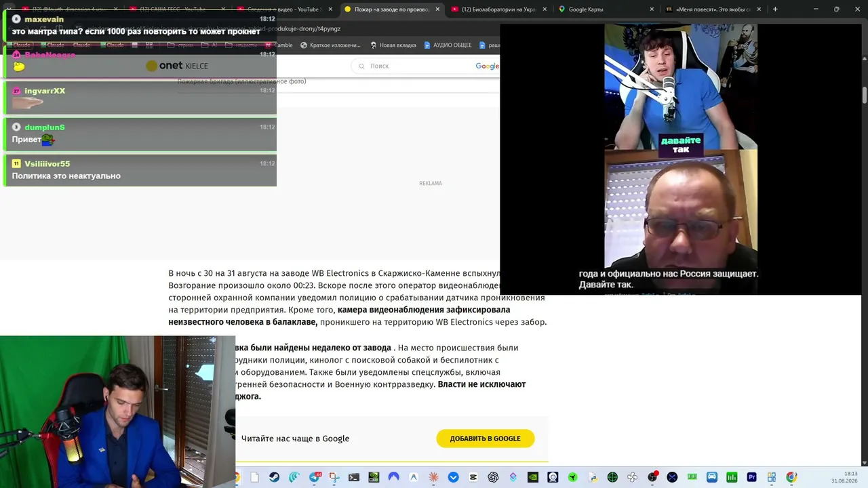Viewport: 868px width, 488px height.
Task: Click the Пожарная бригада photo caption
Action: point(241,81)
